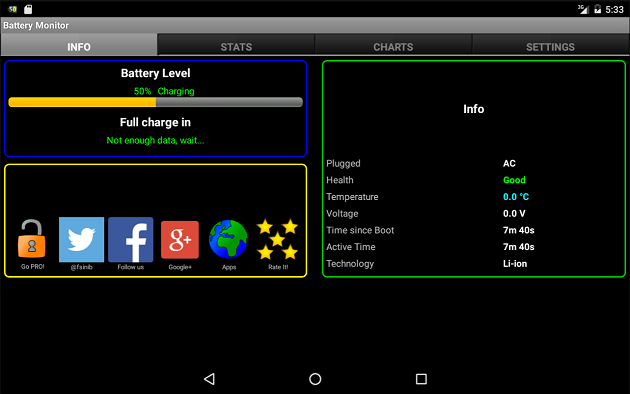
Task: Tap the green 'Good' health value
Action: pyautogui.click(x=514, y=180)
